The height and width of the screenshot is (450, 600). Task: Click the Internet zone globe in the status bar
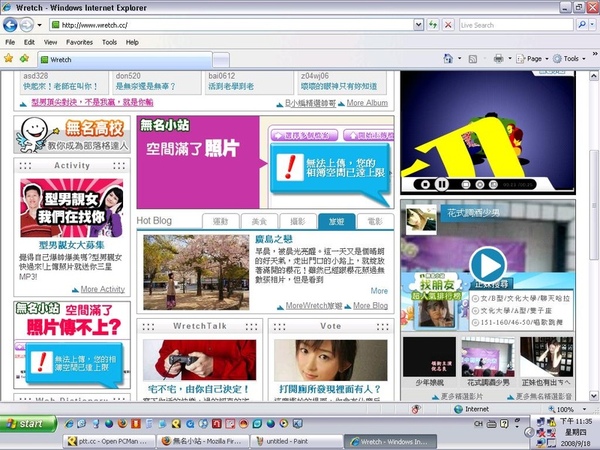(x=458, y=409)
